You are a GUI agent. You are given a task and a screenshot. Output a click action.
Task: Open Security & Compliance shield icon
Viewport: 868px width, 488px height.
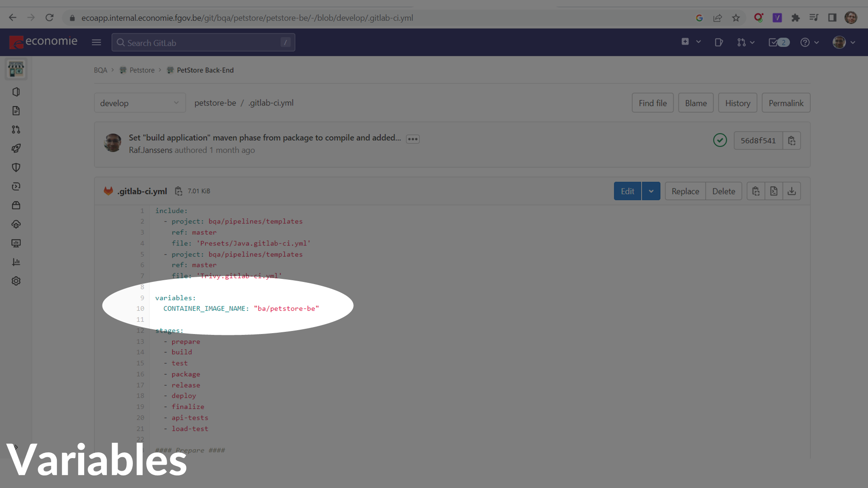coord(16,167)
